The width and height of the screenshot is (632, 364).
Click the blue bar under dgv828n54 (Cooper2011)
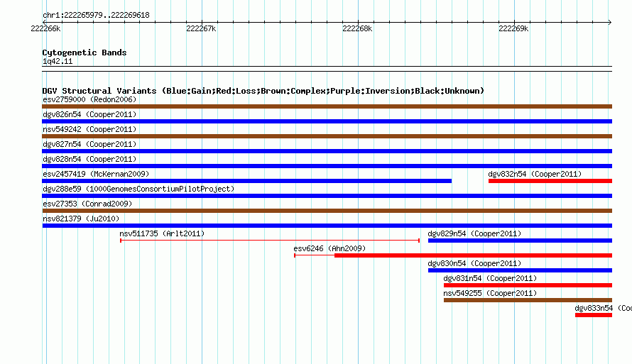327,166
